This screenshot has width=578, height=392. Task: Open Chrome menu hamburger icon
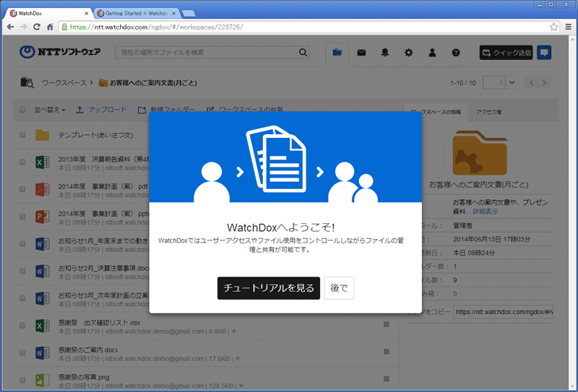click(x=569, y=27)
